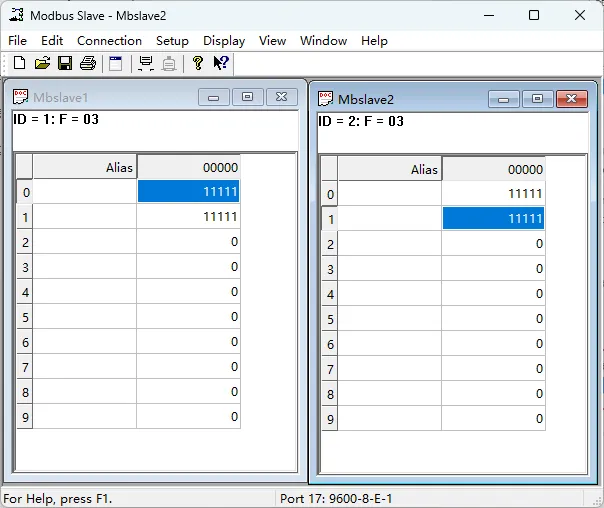Viewport: 604px width, 508px height.
Task: Click the Mbslave1 document icon
Action: coord(20,97)
